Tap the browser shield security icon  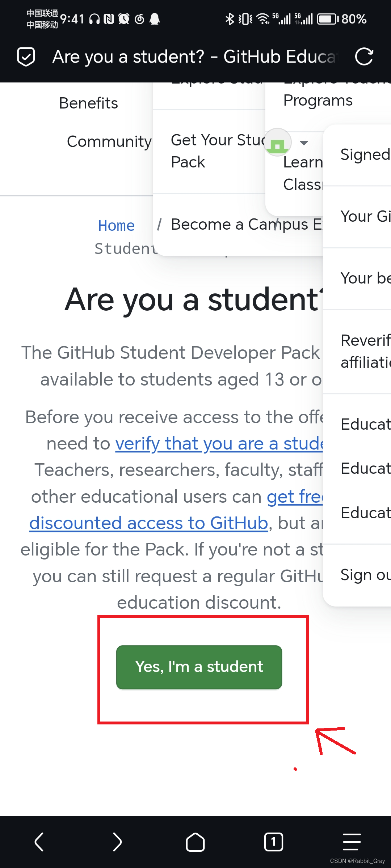pyautogui.click(x=26, y=57)
